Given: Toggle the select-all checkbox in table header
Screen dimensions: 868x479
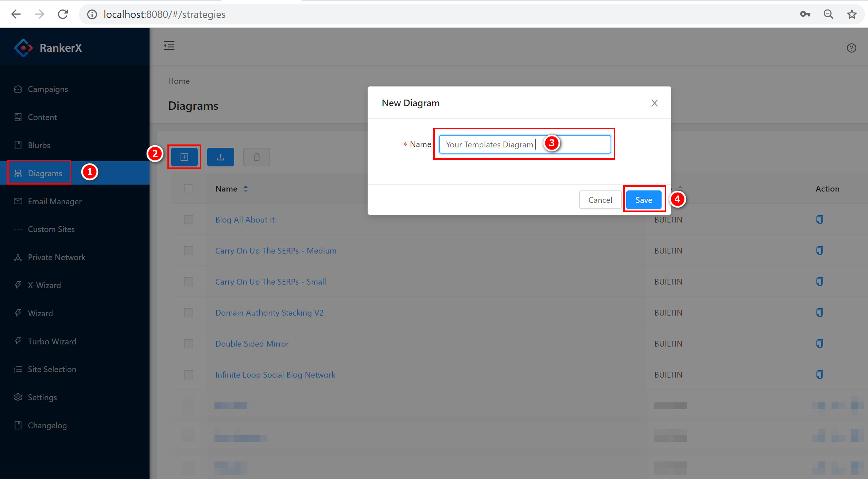Looking at the screenshot, I should (189, 189).
